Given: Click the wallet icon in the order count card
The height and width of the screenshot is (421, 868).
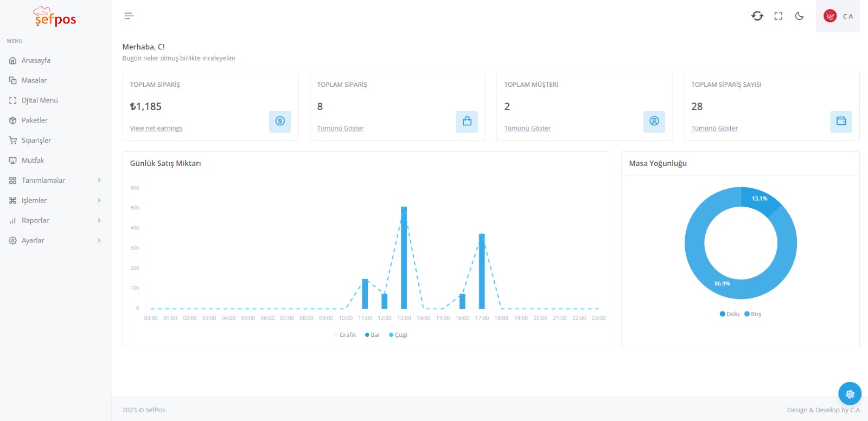Looking at the screenshot, I should tap(841, 122).
